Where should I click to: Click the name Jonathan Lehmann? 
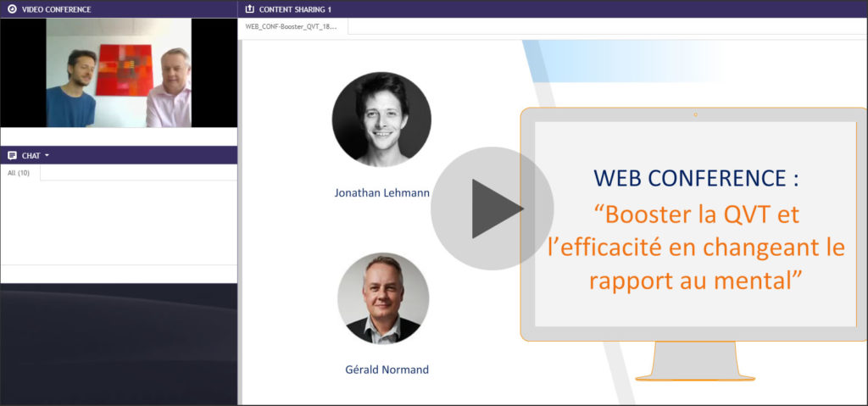pyautogui.click(x=382, y=192)
